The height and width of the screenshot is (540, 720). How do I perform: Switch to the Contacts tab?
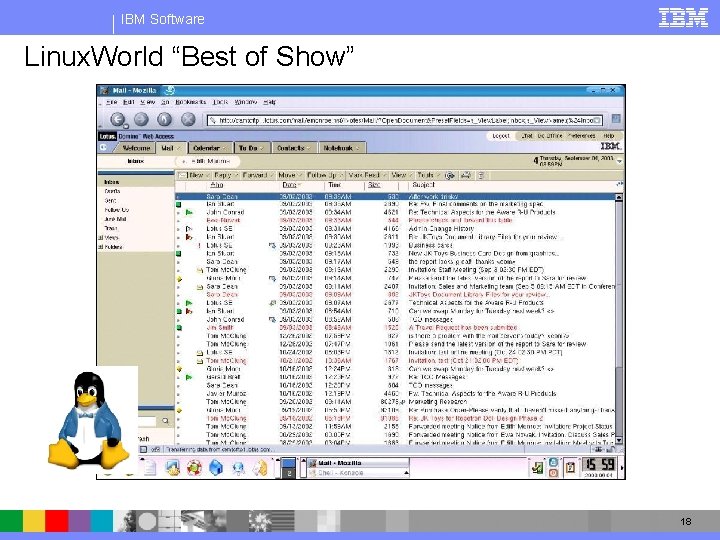point(293,148)
